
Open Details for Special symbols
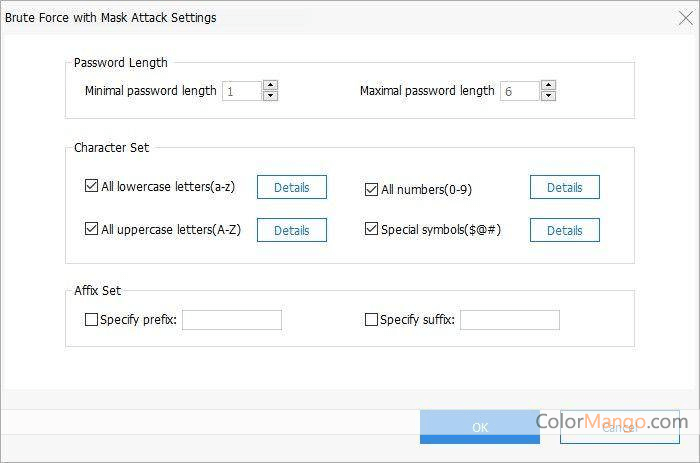pos(564,230)
